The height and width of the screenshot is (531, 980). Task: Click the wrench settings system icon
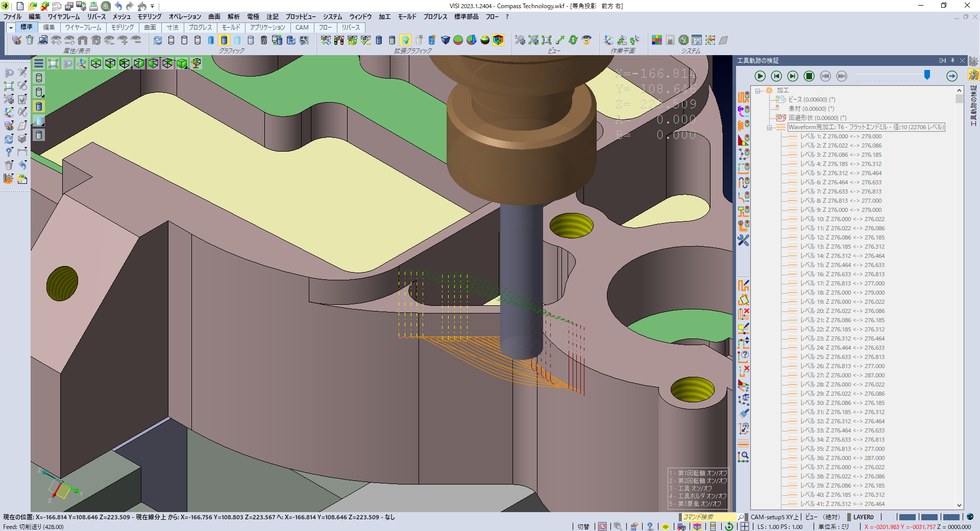coord(683,40)
